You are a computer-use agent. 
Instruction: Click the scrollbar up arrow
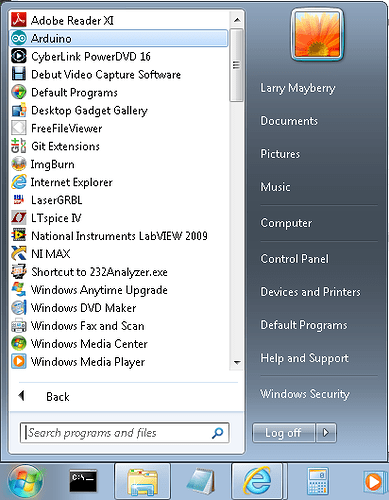tap(237, 20)
